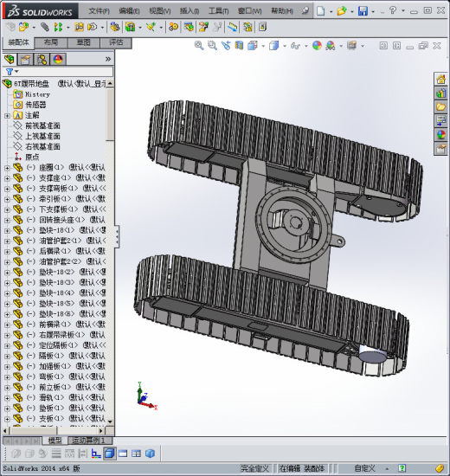The image size is (450, 476).
Task: Open the Section View icon
Action: click(x=239, y=46)
